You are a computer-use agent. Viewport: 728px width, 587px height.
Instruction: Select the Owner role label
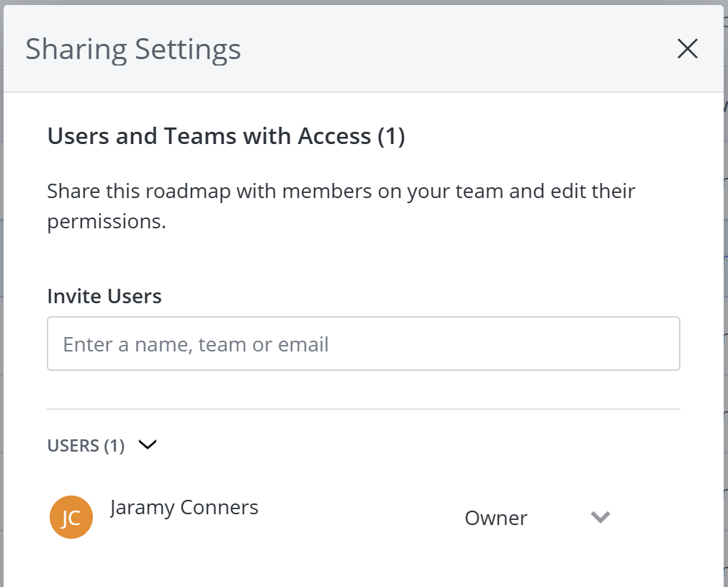(495, 517)
